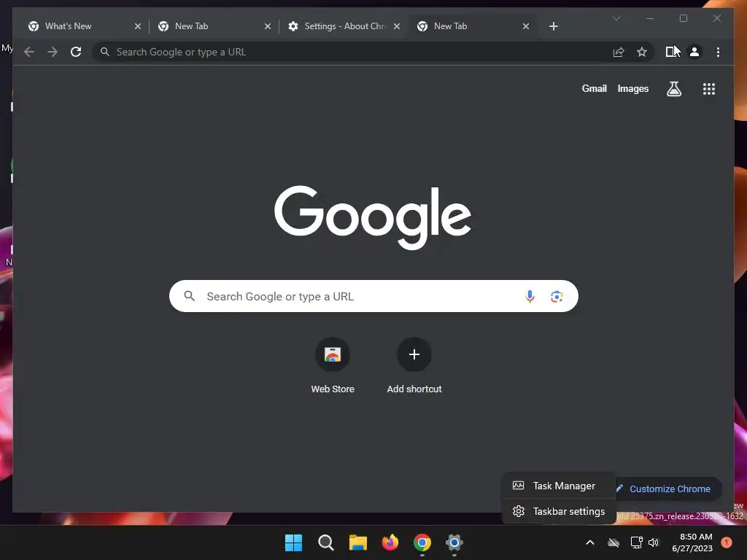
Task: Bookmark this tab with the star icon
Action: pos(642,52)
